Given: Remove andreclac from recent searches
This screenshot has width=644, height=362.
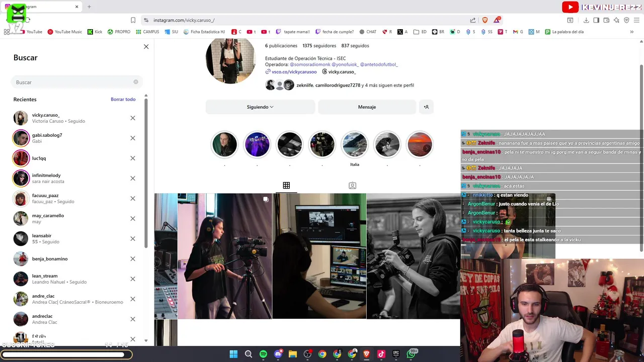Looking at the screenshot, I should 133,319.
